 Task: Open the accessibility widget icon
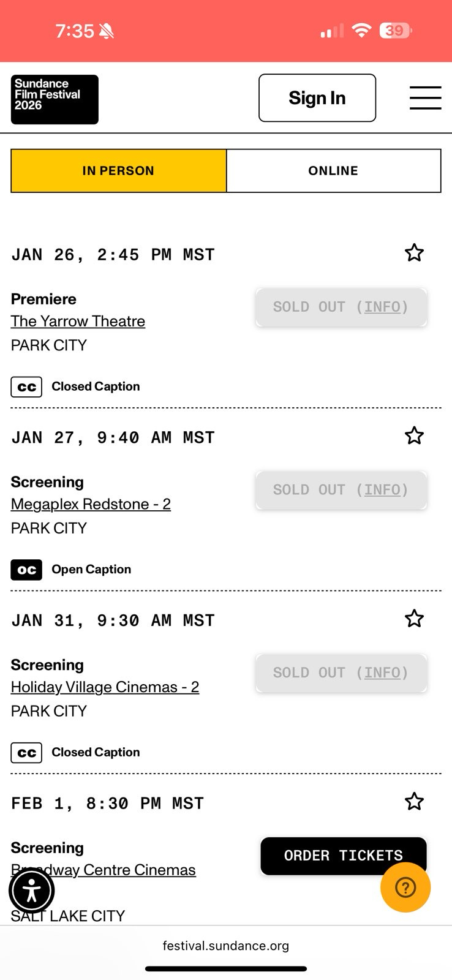[32, 891]
